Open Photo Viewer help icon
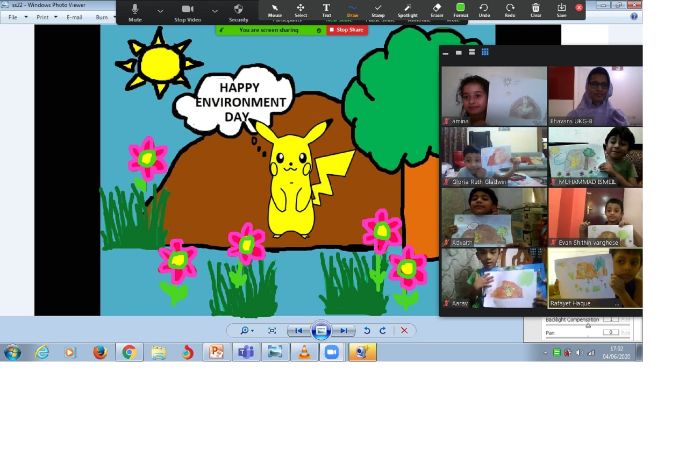This screenshot has height=449, width=700. coord(633,17)
